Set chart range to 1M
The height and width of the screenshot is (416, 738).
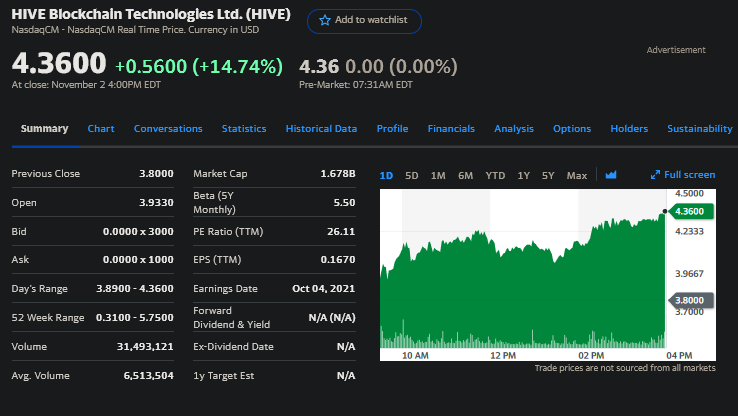coord(438,176)
